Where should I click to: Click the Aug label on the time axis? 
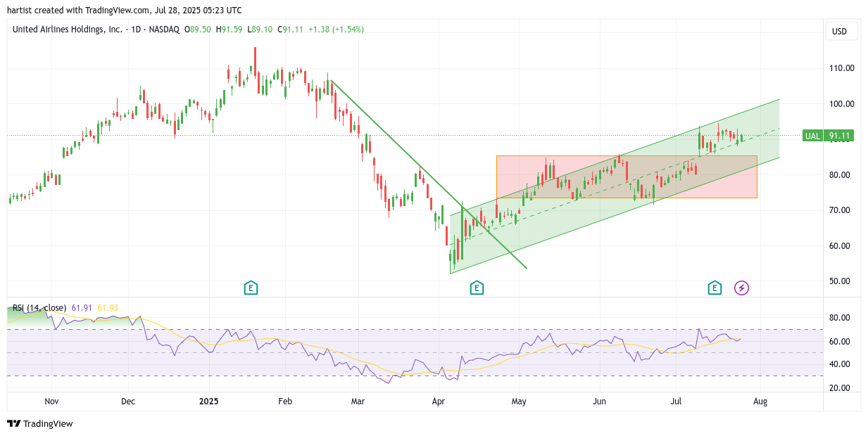click(x=760, y=402)
